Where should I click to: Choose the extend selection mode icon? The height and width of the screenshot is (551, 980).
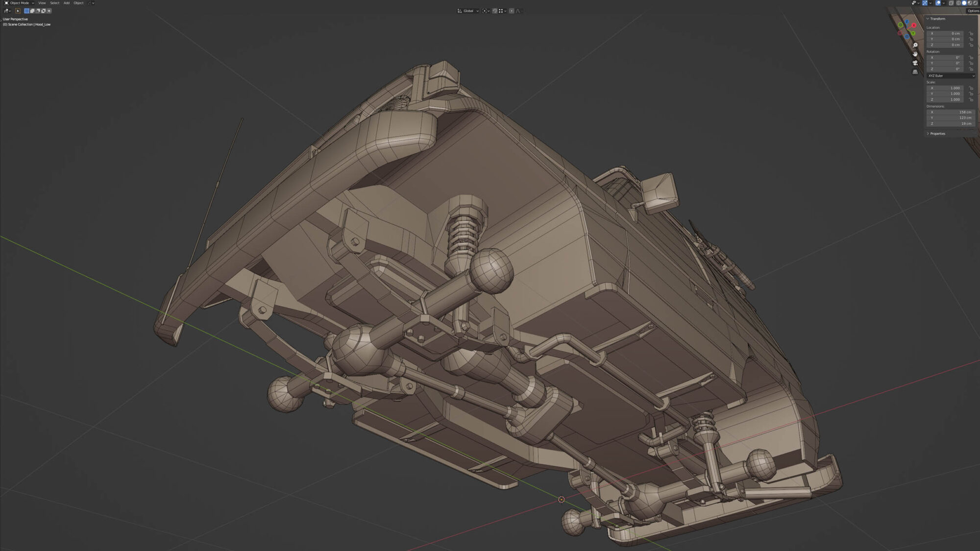32,11
